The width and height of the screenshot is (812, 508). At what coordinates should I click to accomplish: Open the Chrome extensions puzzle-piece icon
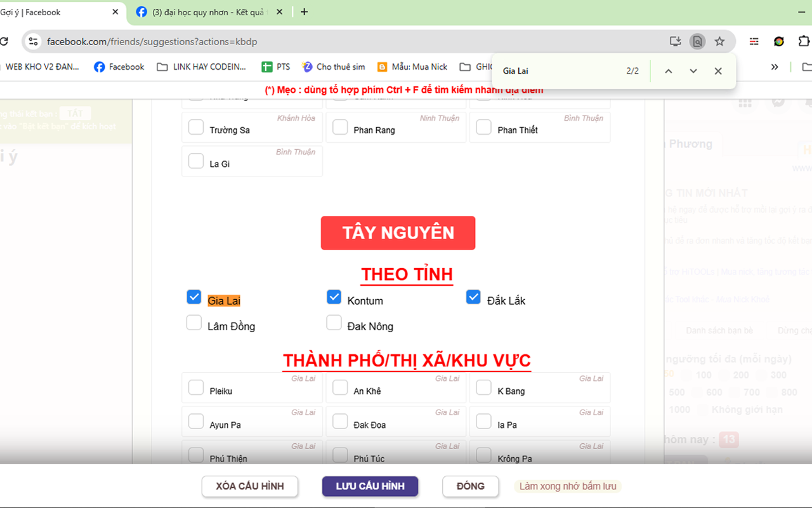tap(804, 41)
